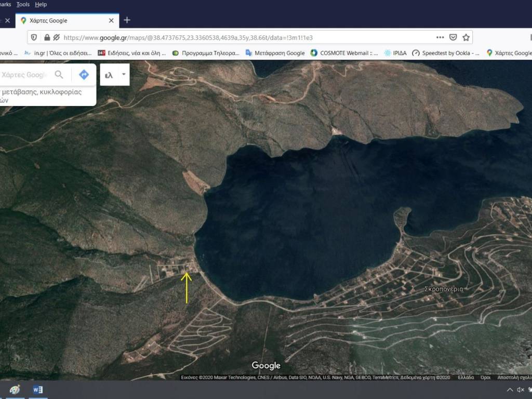Open Μετάφραση Google bookmark
Image resolution: width=532 pixels, height=399 pixels.
(x=275, y=53)
